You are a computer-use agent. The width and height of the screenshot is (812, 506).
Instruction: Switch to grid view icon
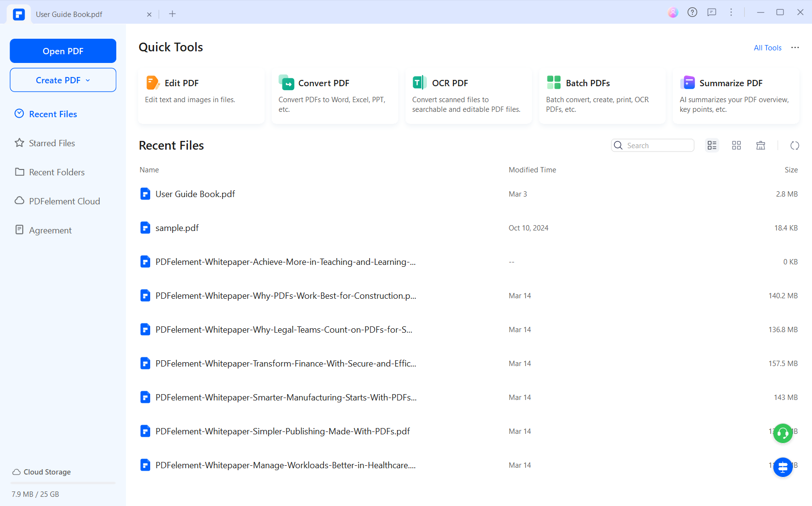tap(736, 145)
